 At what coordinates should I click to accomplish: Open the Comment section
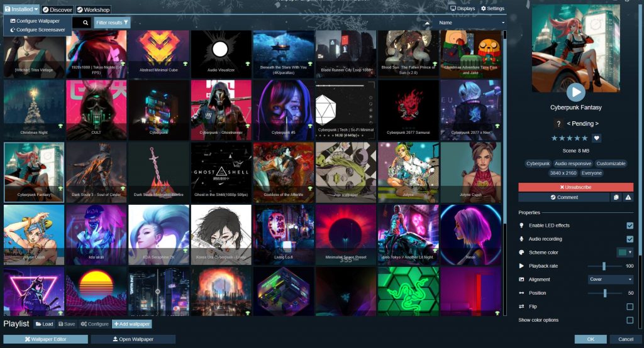point(564,197)
